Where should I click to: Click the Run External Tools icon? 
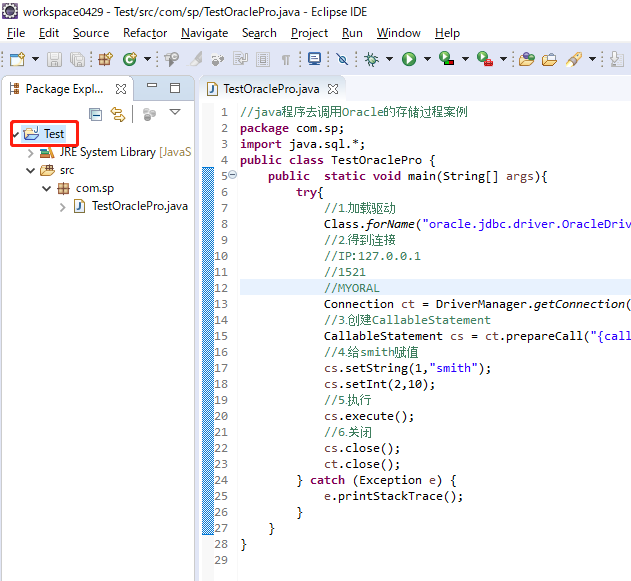tap(485, 60)
